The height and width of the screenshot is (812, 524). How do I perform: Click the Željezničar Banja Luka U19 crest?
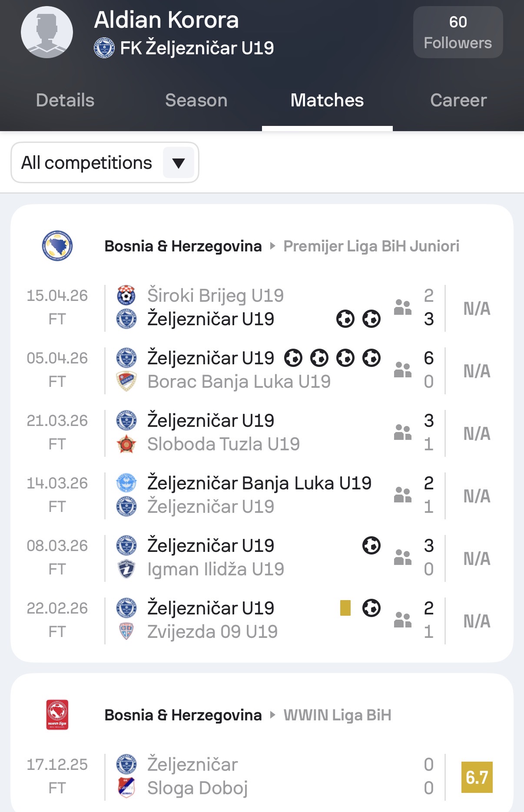coord(126,483)
